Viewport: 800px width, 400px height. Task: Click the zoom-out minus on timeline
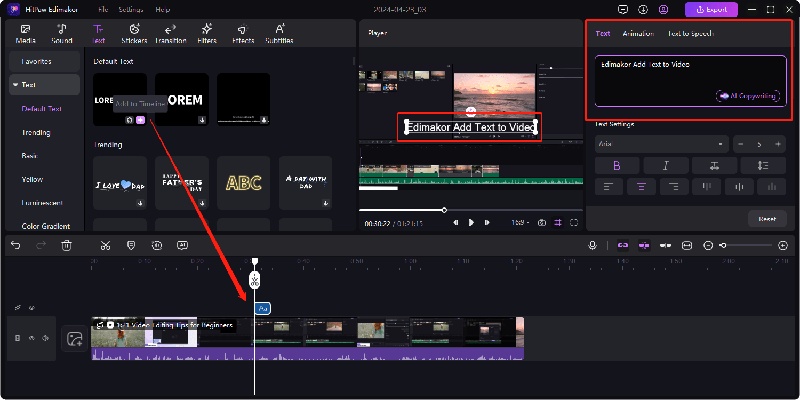708,245
